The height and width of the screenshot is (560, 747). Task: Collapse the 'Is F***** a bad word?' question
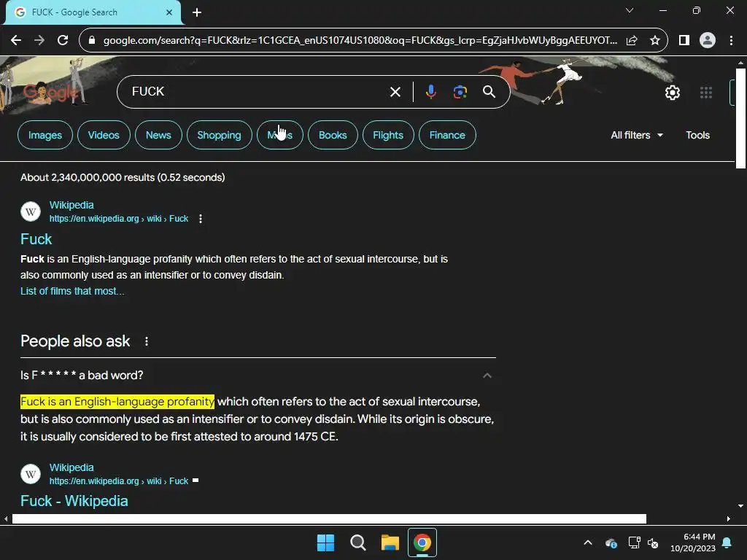[x=487, y=376]
